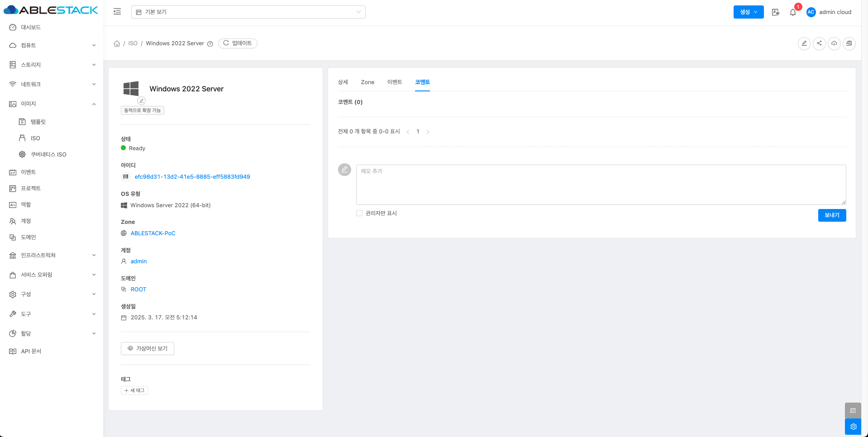This screenshot has height=437, width=868.
Task: Open the notification bell
Action: coord(793,12)
